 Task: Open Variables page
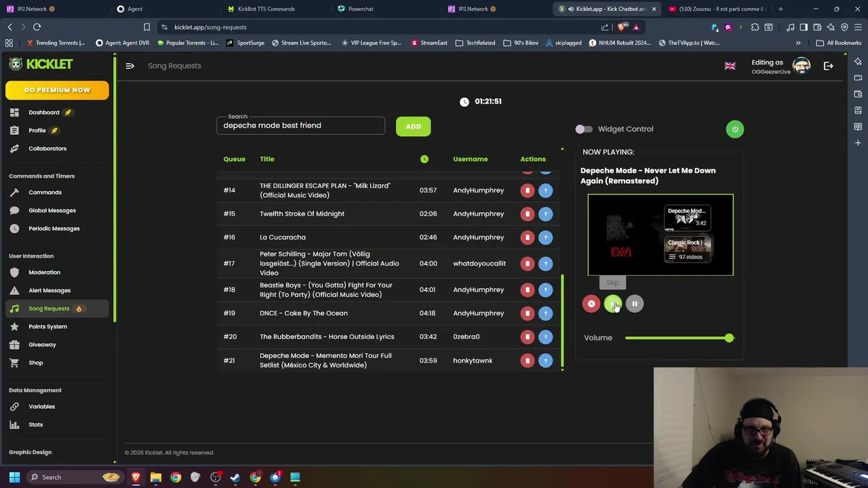pos(41,407)
